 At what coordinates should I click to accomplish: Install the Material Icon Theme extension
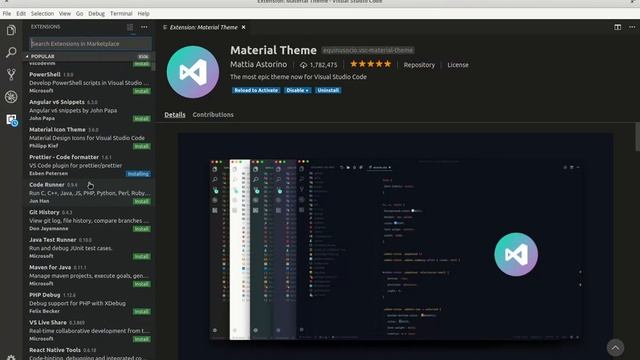click(x=142, y=146)
